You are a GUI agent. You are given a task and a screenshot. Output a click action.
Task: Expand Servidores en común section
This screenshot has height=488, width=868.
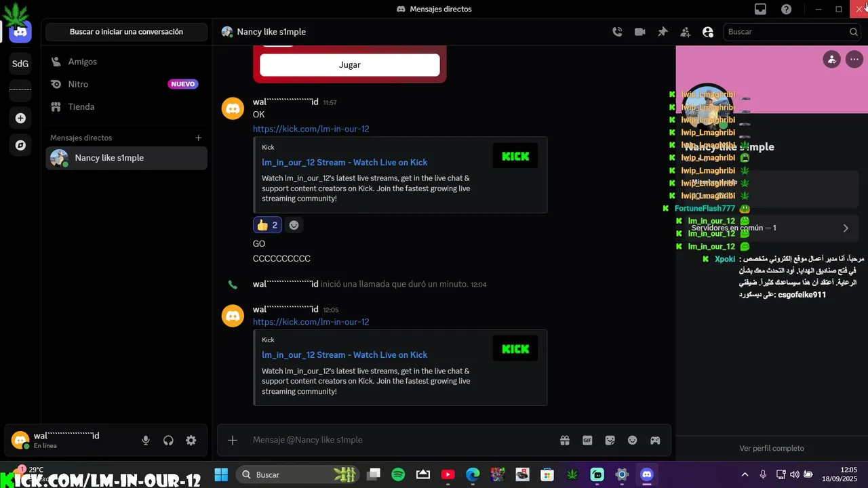pos(771,228)
